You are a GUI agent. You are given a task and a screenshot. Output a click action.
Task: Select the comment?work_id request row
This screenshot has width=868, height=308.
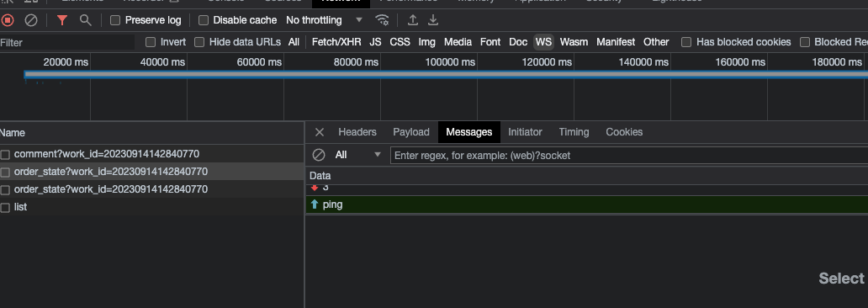click(x=151, y=154)
